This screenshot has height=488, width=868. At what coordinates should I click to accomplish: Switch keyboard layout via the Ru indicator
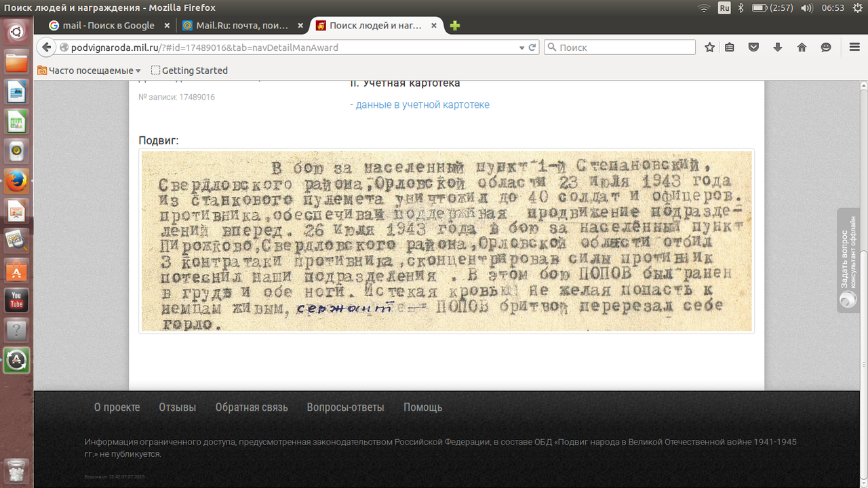[724, 8]
